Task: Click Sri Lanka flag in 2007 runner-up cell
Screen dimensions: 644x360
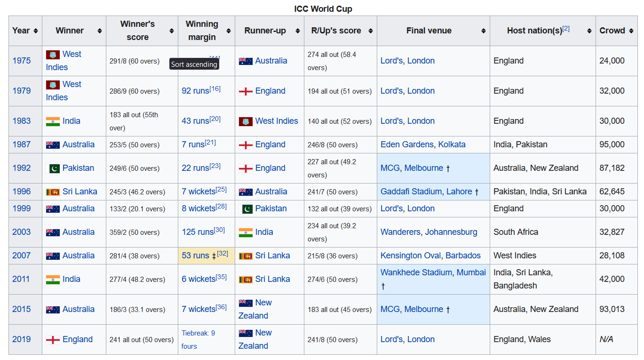Action: tap(246, 256)
